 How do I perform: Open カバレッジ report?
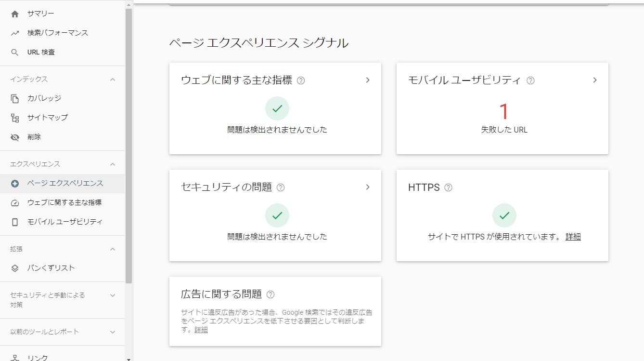pos(62,98)
